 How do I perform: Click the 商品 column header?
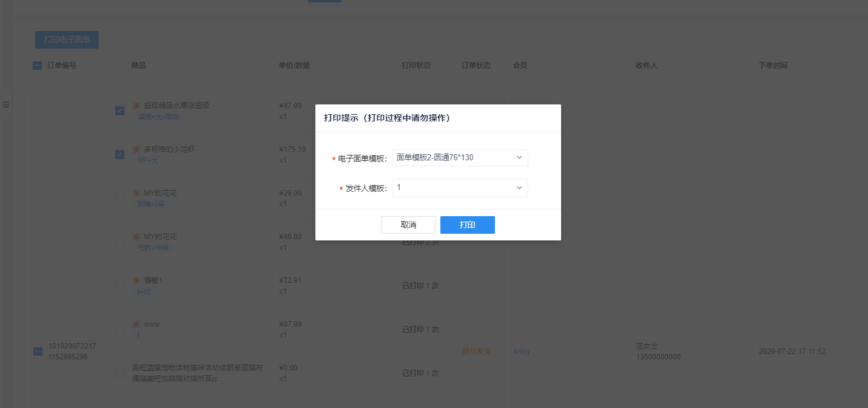point(138,66)
